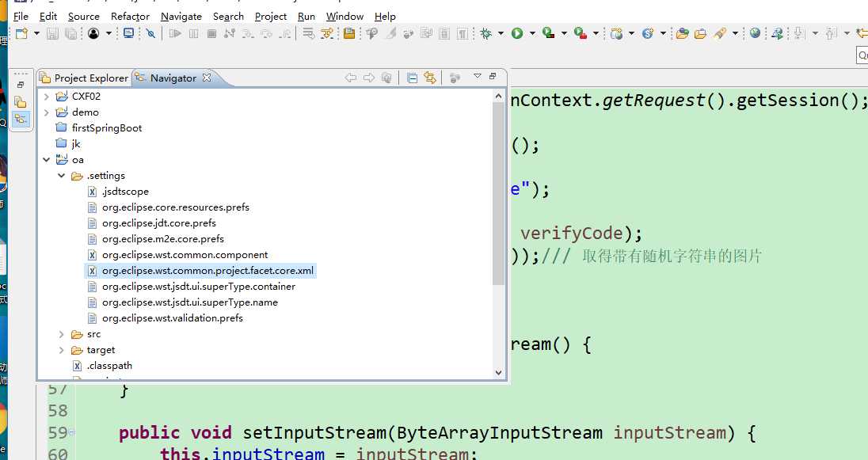
Task: Toggle Show Whitespace Characters pilcrow icon
Action: click(463, 34)
